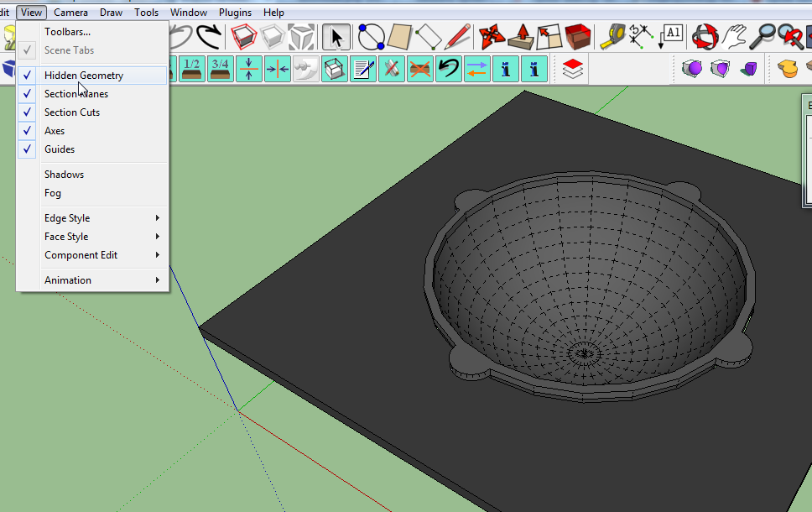
Task: Pick the Pencil line tool
Action: pyautogui.click(x=457, y=38)
